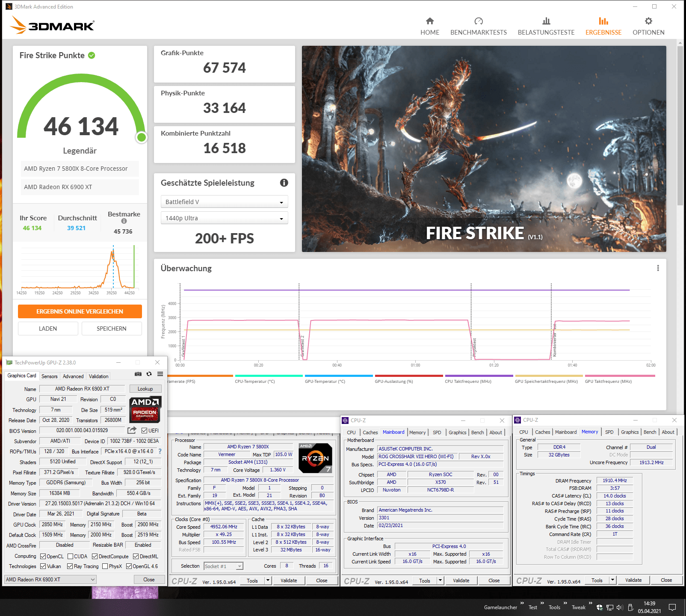Click the green verified check beside Fire Strike Punkte

coord(92,55)
